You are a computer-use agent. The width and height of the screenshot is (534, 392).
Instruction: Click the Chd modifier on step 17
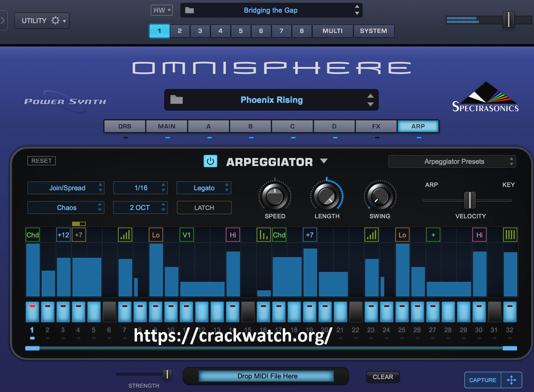tap(279, 235)
